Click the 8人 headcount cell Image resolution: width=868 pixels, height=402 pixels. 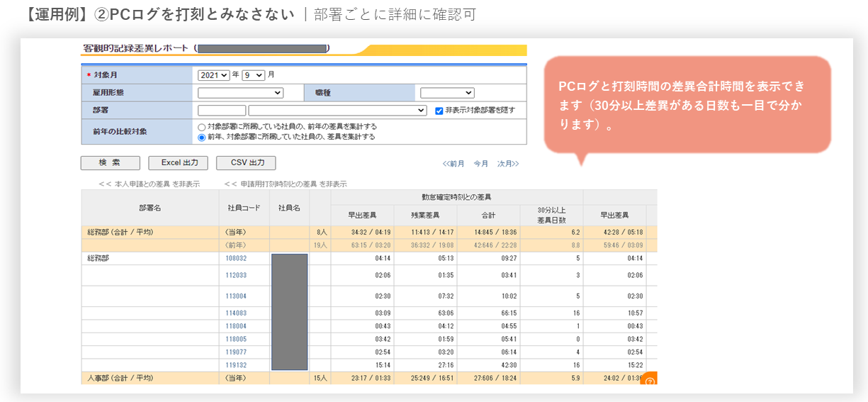point(320,233)
